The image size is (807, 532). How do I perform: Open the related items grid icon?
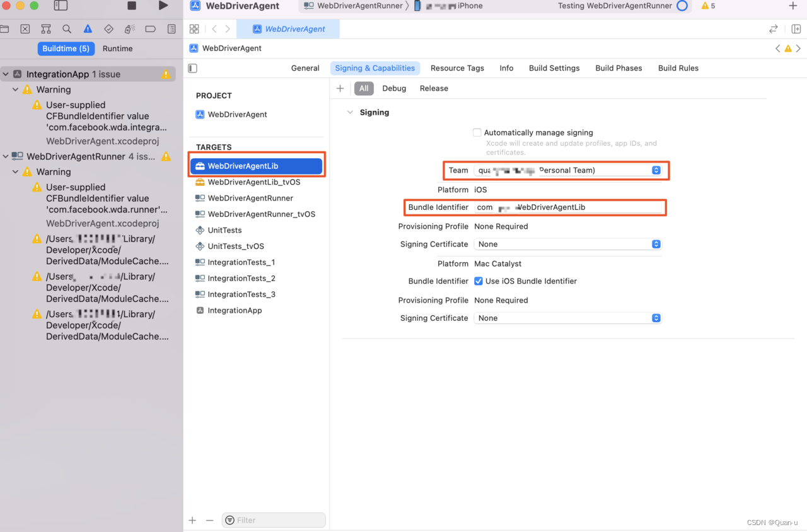[x=194, y=29]
